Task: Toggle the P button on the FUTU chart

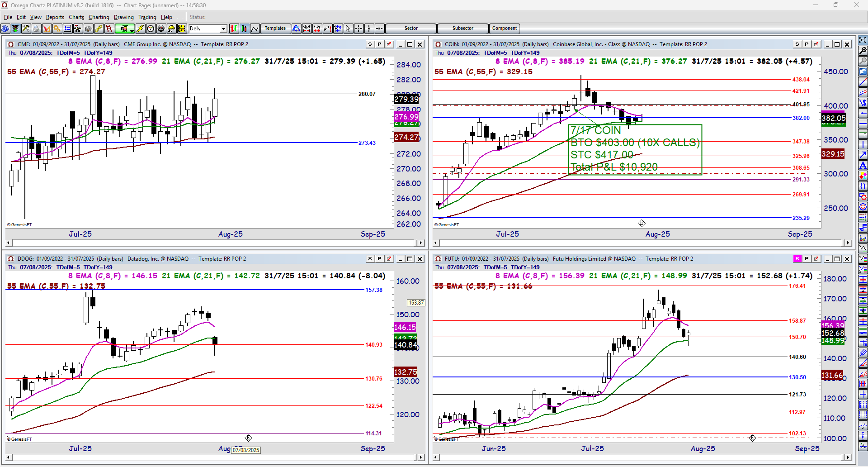Action: click(x=807, y=259)
